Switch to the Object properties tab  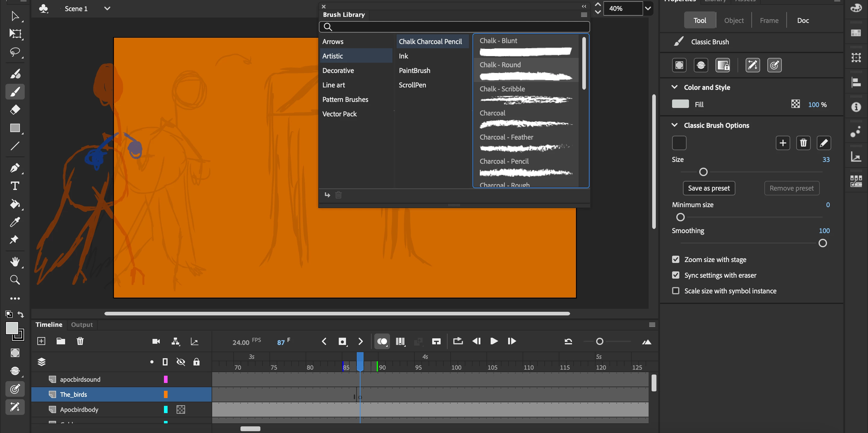pos(734,20)
